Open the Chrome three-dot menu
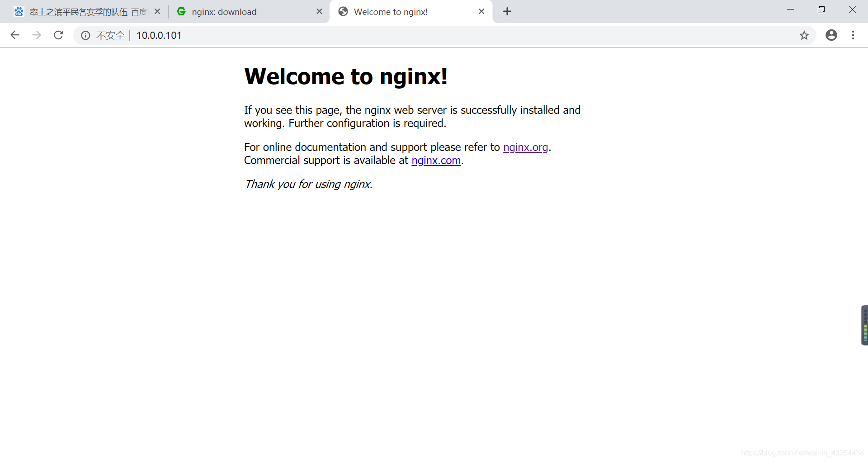The height and width of the screenshot is (461, 868). [x=853, y=35]
